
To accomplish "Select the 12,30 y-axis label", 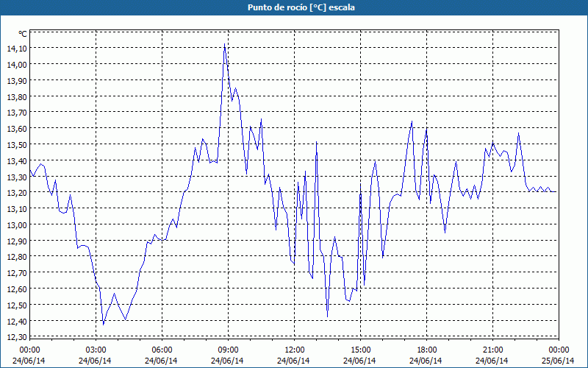I will 17,337.
